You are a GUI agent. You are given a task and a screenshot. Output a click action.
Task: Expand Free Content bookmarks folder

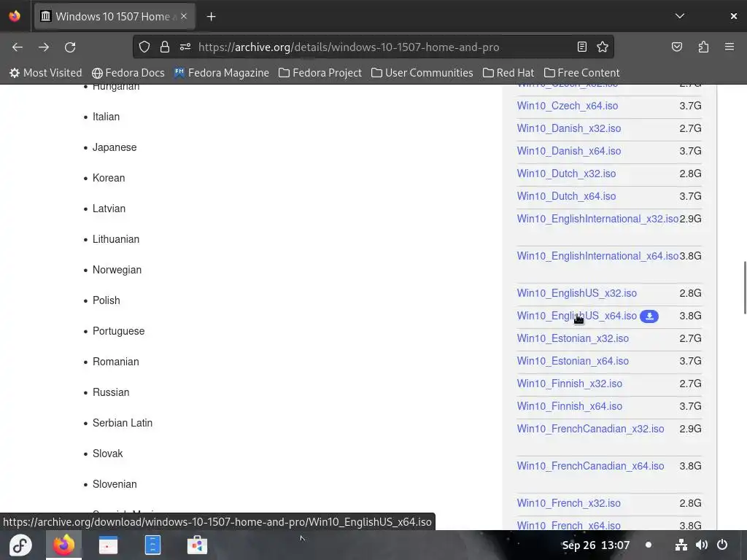(581, 73)
